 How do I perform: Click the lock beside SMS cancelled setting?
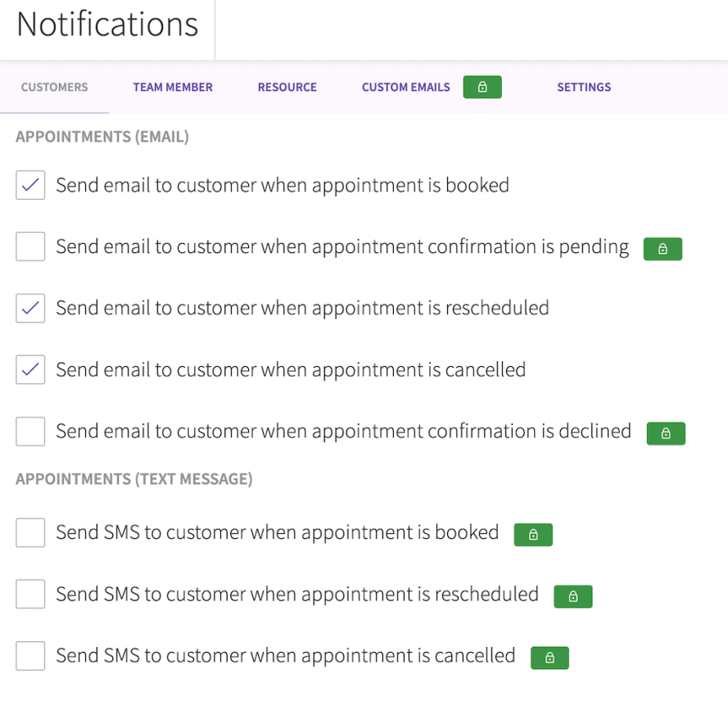click(x=549, y=658)
